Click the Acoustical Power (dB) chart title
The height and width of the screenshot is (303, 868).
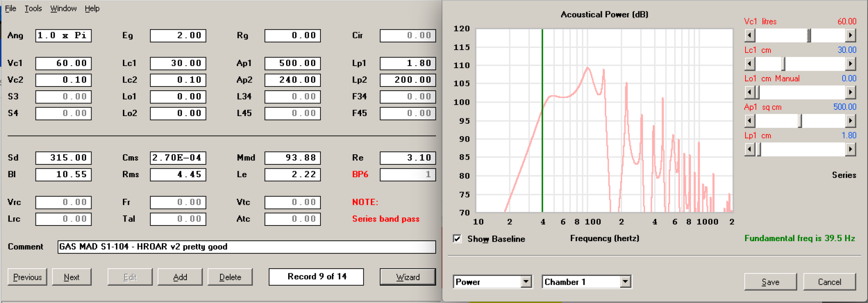click(x=604, y=14)
